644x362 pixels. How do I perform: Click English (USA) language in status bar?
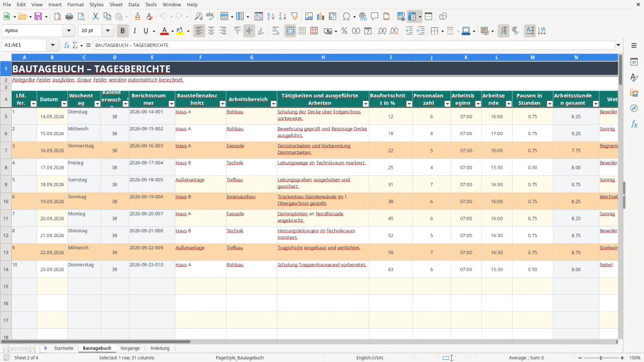click(x=370, y=358)
